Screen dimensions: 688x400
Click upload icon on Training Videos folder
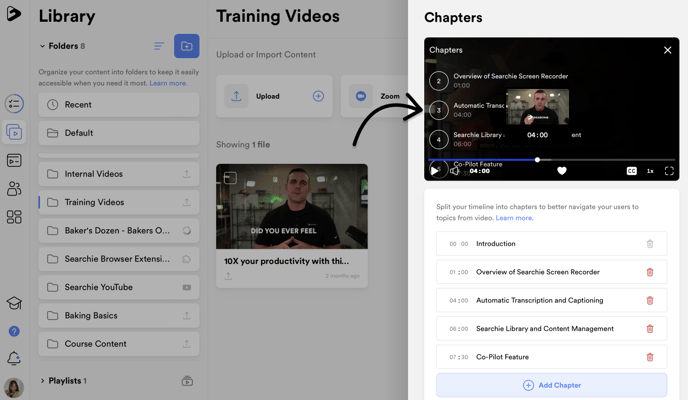coord(187,202)
